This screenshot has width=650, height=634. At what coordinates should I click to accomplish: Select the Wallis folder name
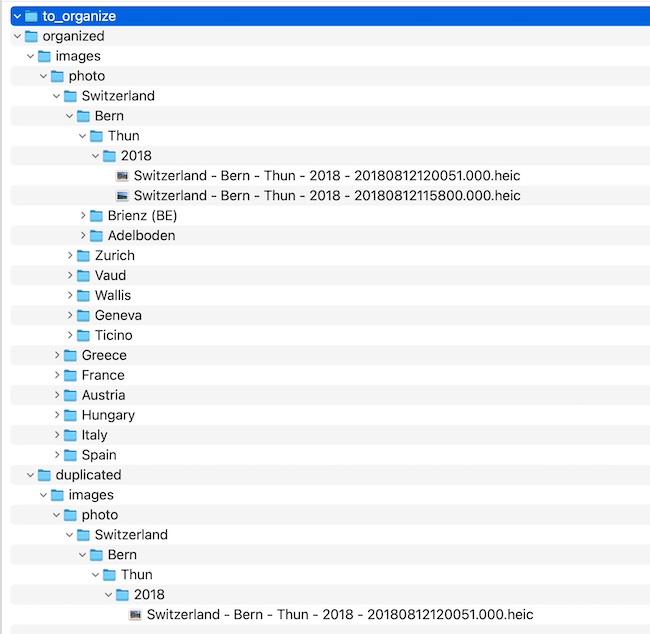112,295
